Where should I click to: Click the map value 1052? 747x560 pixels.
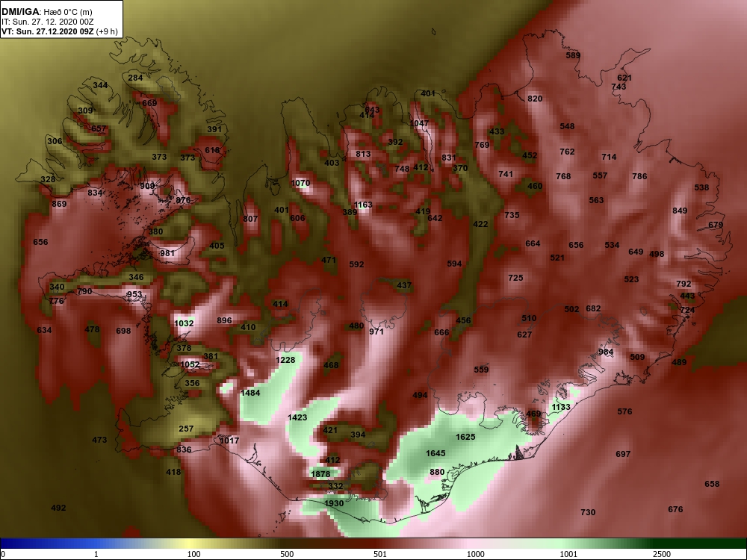190,365
